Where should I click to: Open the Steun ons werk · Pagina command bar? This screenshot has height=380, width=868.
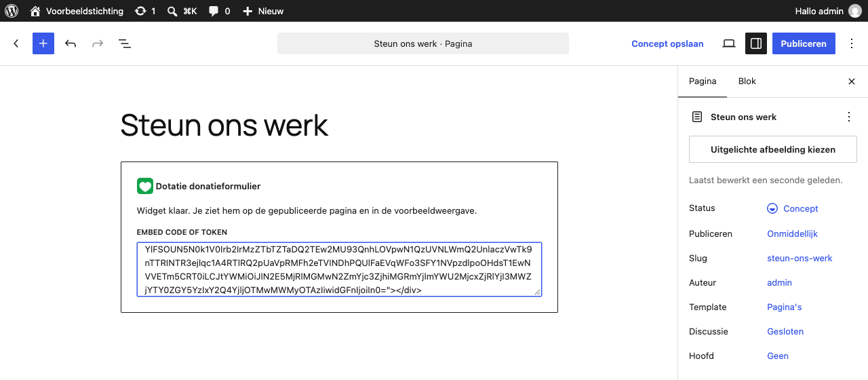point(423,43)
